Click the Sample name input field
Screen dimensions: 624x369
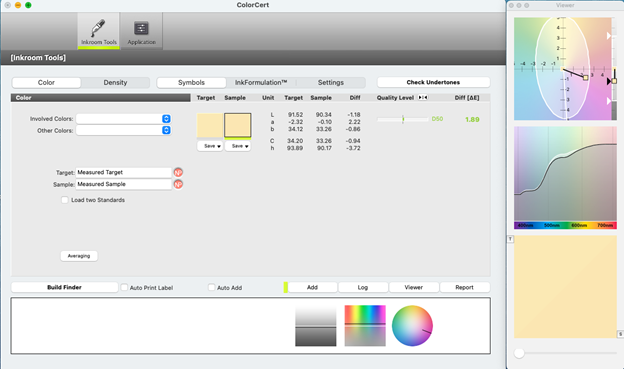pyautogui.click(x=123, y=184)
